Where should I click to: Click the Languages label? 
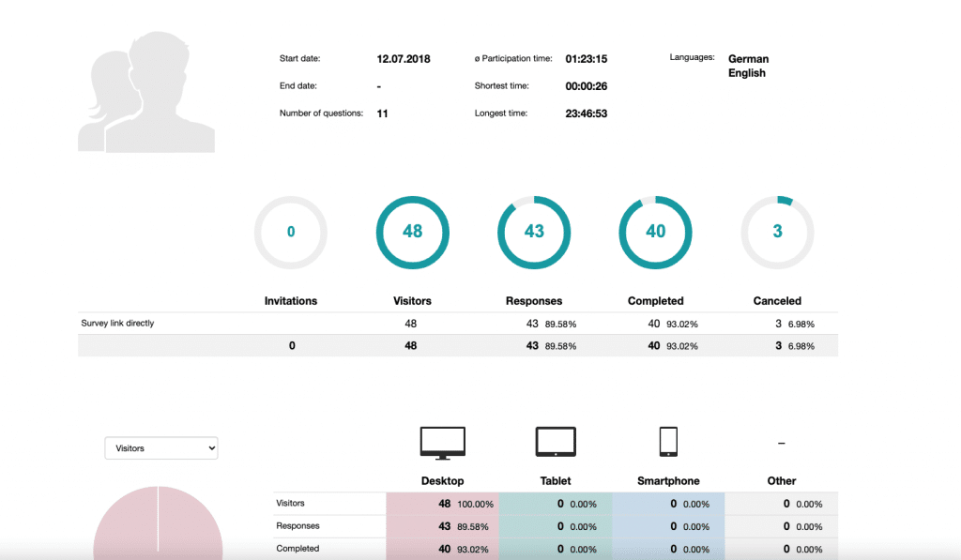click(x=692, y=57)
